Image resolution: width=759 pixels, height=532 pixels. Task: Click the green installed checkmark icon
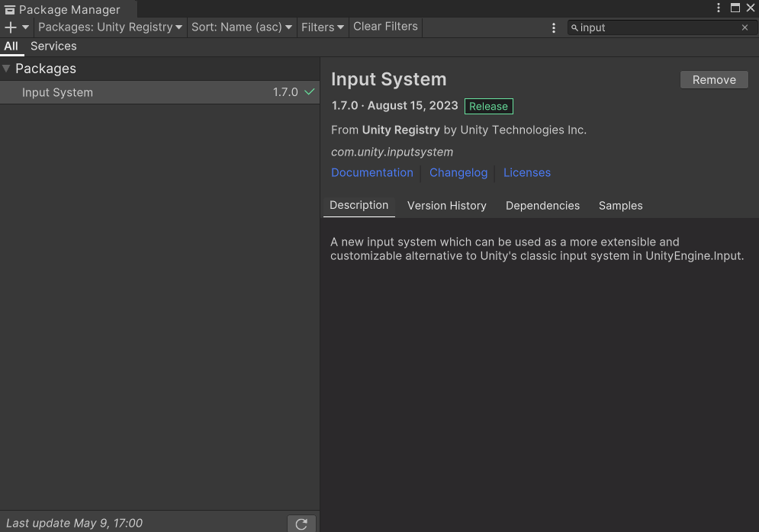pos(309,92)
